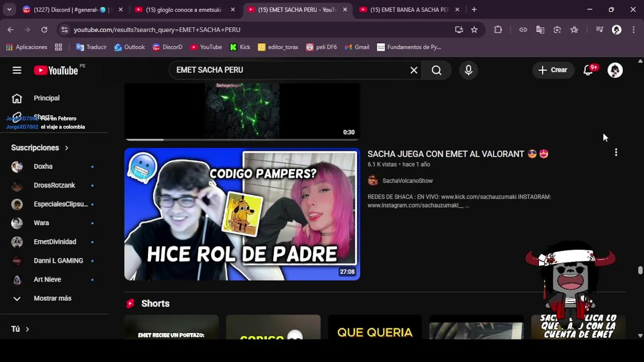
Task: Open the HICE ROL DE PADRE video thumbnail
Action: (x=242, y=214)
